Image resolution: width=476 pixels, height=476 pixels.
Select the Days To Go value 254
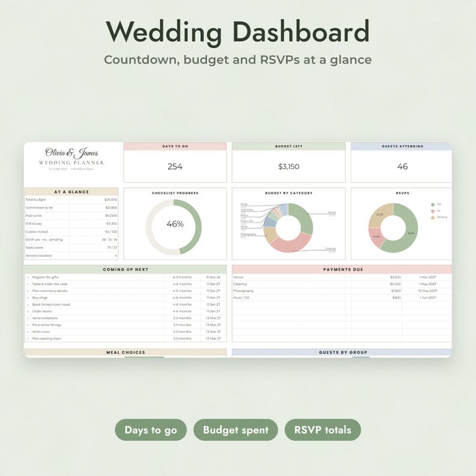click(175, 166)
